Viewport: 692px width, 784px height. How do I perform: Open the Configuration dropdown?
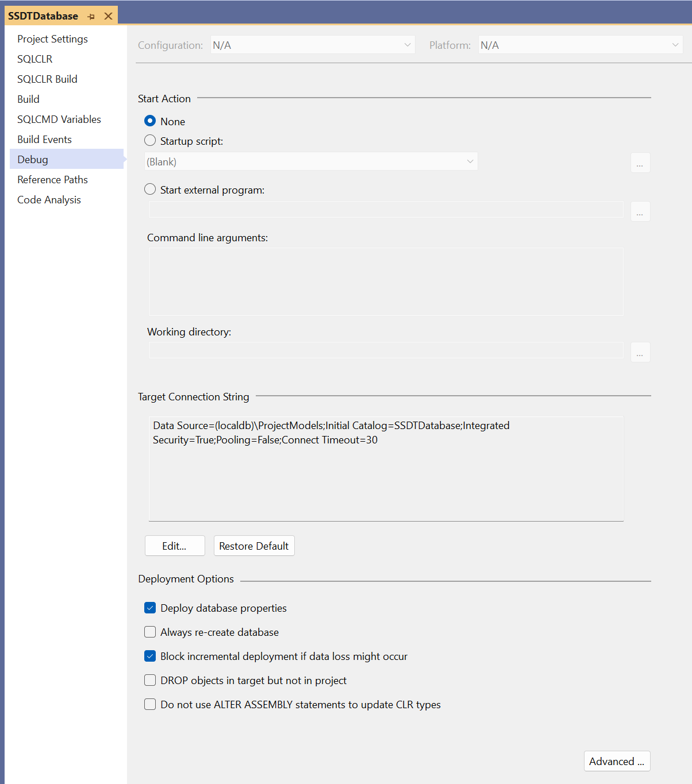coord(313,45)
